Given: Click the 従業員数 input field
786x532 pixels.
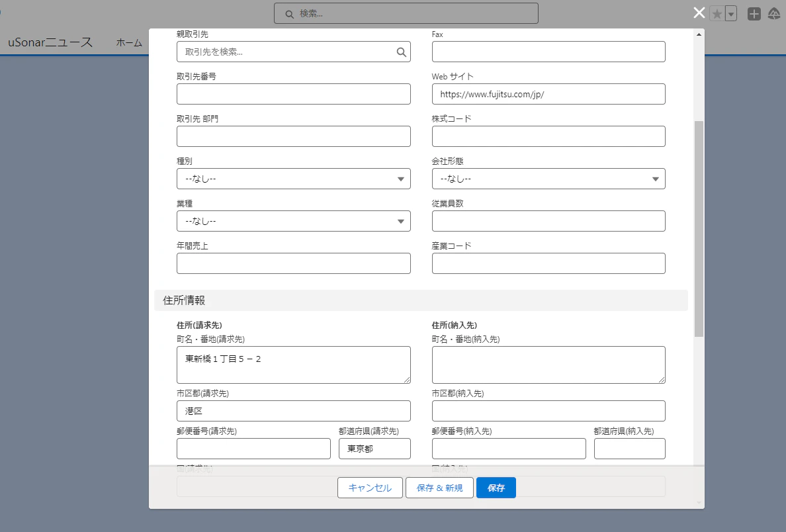Looking at the screenshot, I should pyautogui.click(x=548, y=221).
